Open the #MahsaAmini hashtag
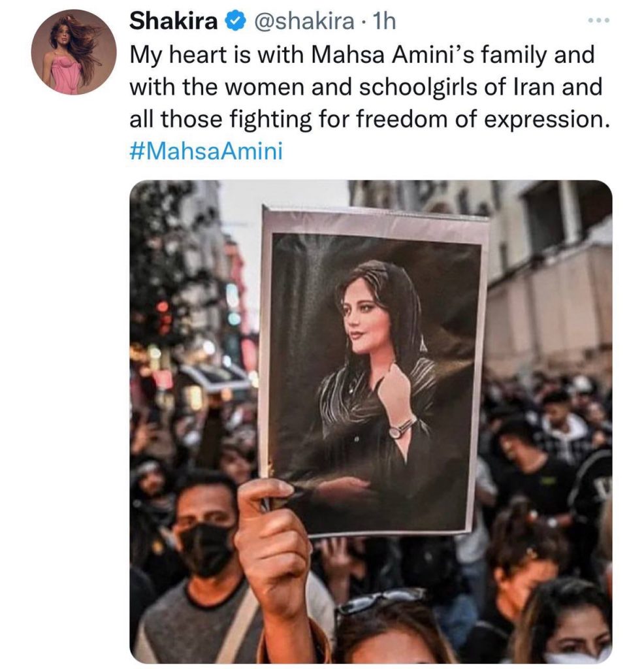644x669 pixels. [x=206, y=151]
